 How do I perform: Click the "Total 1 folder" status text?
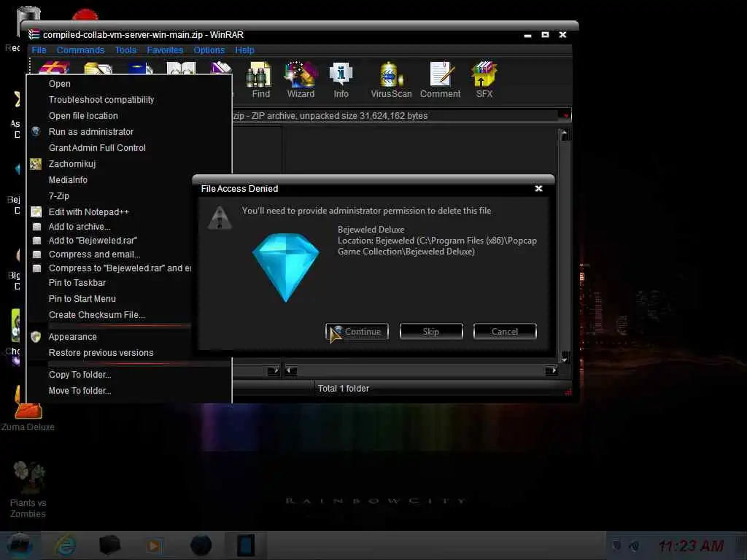click(344, 389)
